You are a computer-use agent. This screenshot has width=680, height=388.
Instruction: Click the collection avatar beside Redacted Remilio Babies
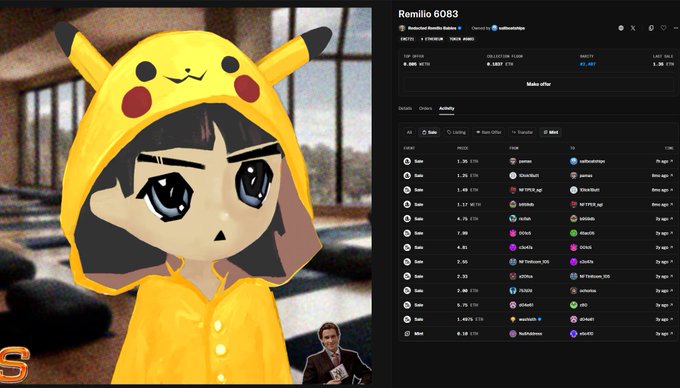pyautogui.click(x=402, y=28)
